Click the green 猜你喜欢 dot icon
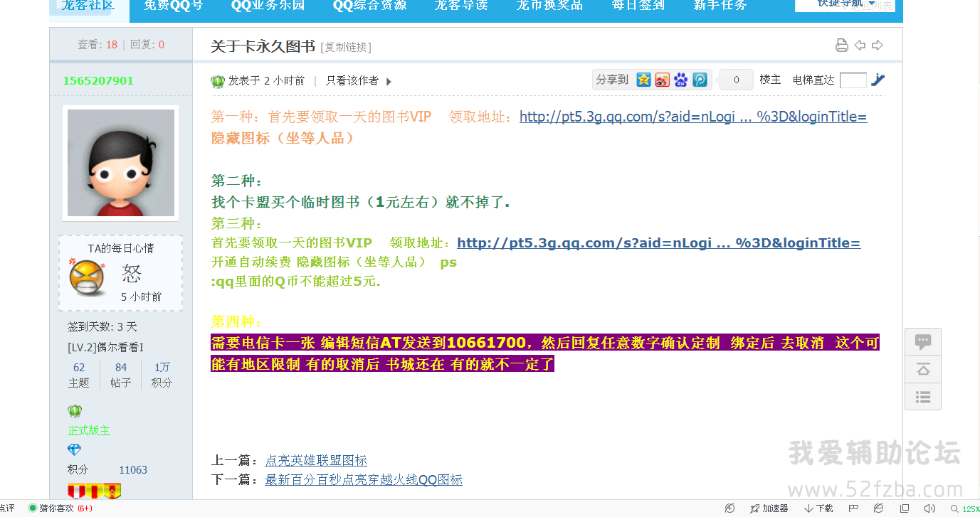Screen dimensions: 980x517 (32, 508)
